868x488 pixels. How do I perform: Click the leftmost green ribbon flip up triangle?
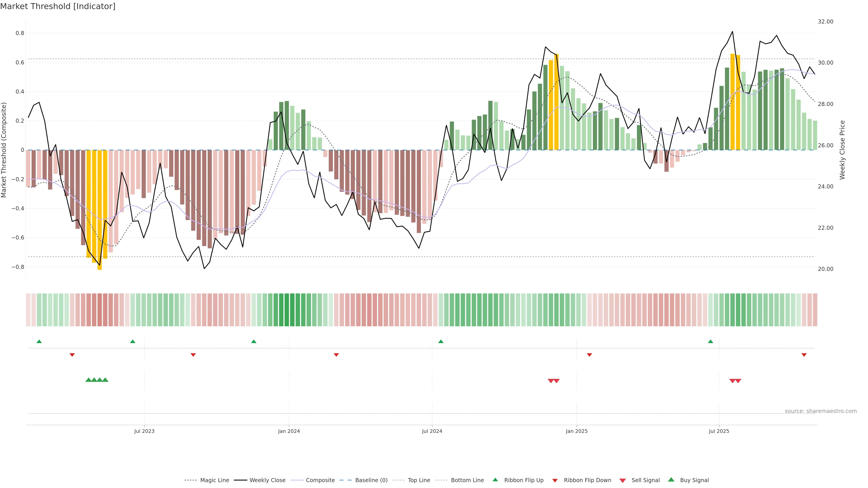pyautogui.click(x=39, y=342)
